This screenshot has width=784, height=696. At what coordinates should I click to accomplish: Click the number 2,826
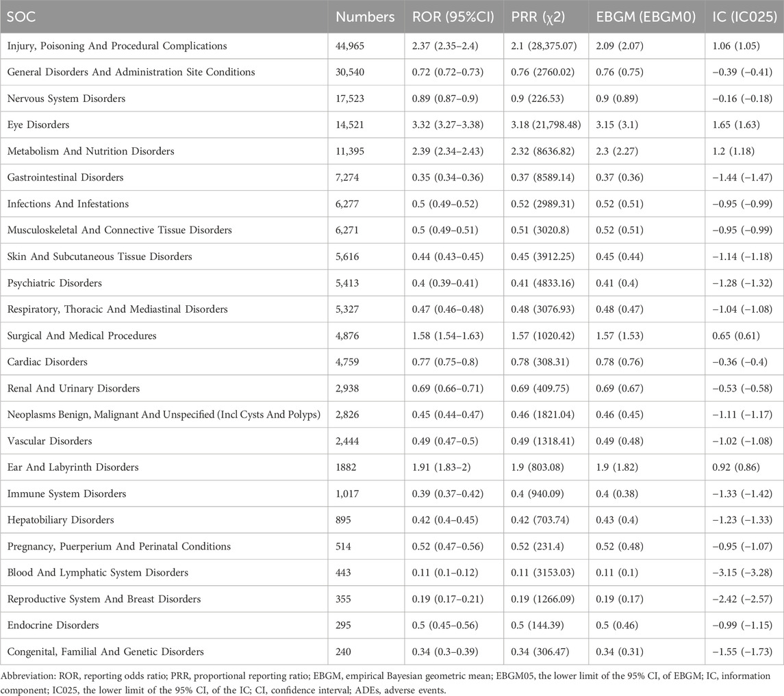click(347, 415)
